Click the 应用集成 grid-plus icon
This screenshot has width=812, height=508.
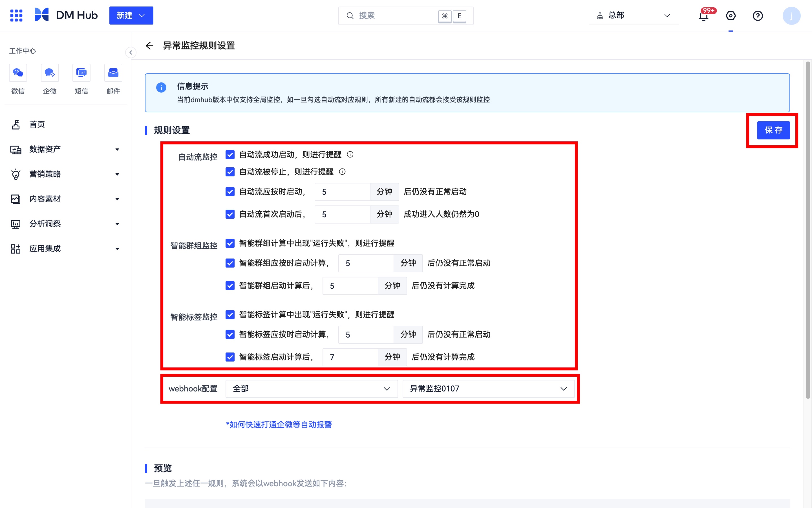coord(16,249)
